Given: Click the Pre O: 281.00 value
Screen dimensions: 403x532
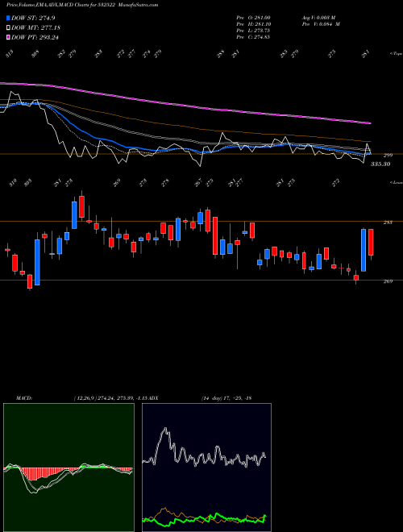Looking at the screenshot, I should pos(253,18).
